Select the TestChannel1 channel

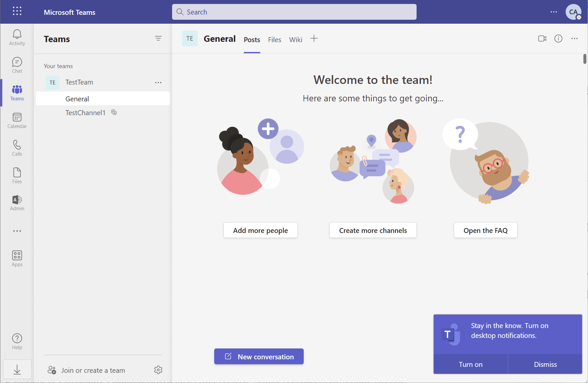(x=85, y=113)
